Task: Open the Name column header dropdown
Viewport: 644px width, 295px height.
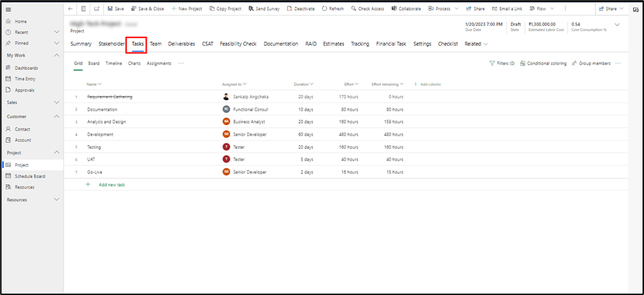Action: (100, 84)
